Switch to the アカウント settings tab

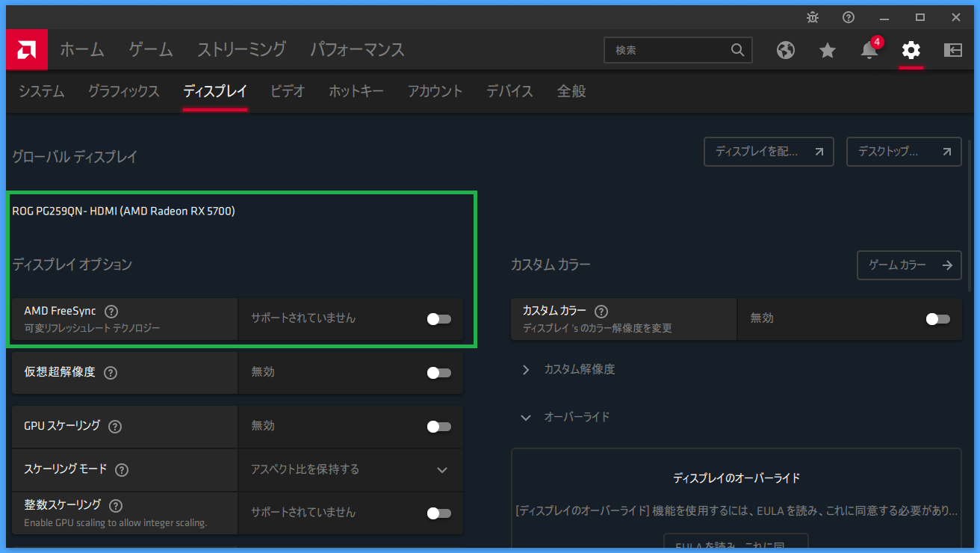pyautogui.click(x=435, y=92)
